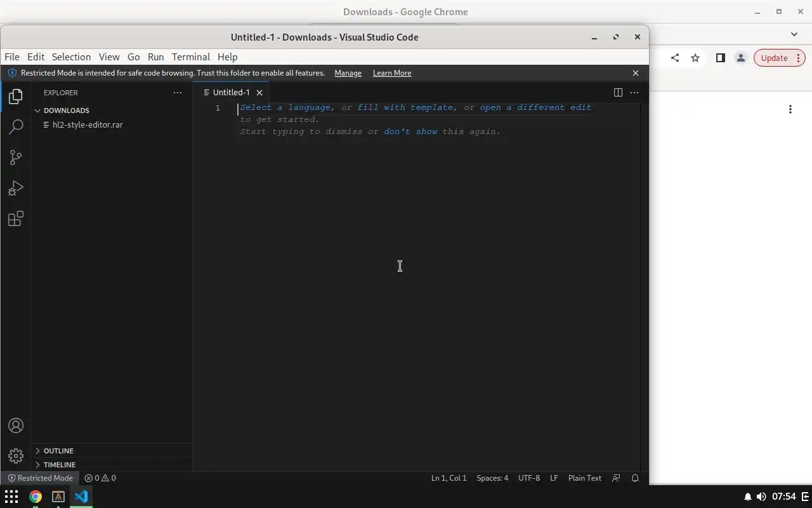Open the Accounts menu icon
This screenshot has height=508, width=812.
16,425
